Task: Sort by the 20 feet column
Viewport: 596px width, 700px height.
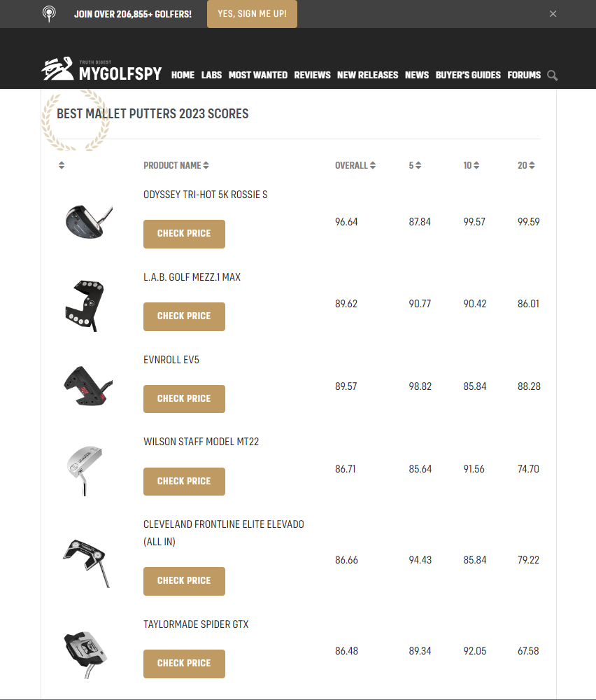Action: (x=532, y=166)
